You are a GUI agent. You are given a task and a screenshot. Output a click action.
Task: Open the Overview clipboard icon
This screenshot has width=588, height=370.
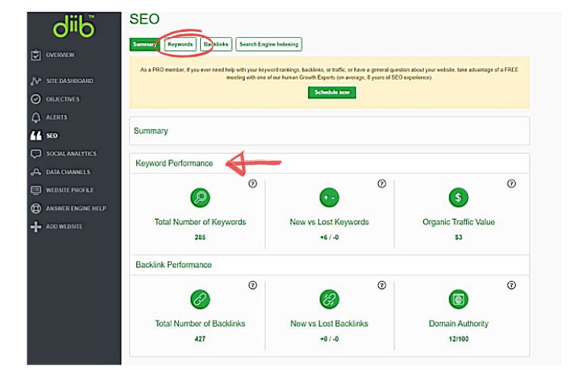click(x=36, y=55)
